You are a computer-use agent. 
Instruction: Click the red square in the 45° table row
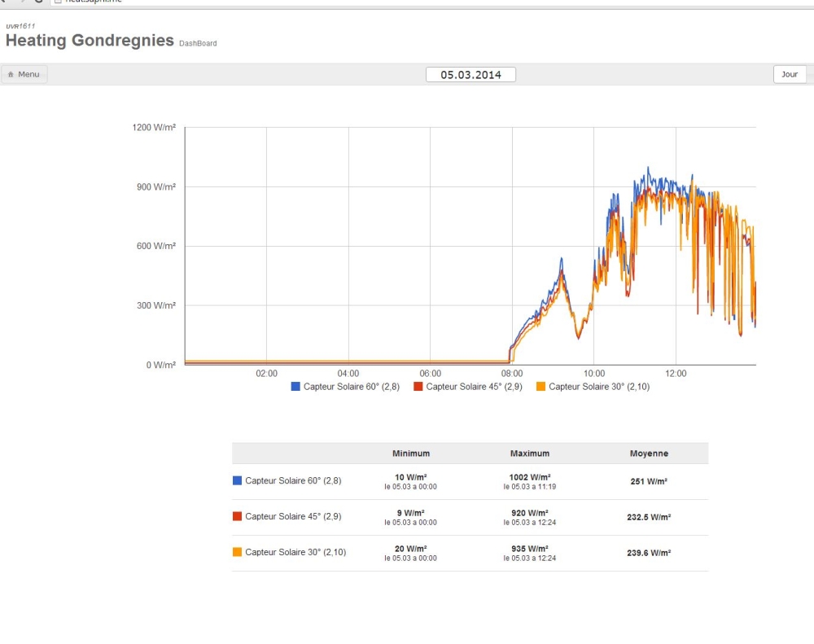238,516
